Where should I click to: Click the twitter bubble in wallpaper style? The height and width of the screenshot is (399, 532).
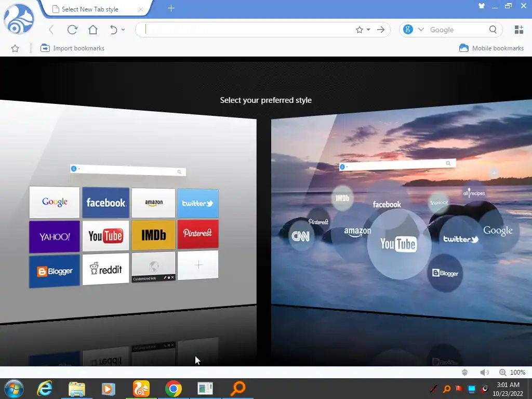[x=461, y=239]
